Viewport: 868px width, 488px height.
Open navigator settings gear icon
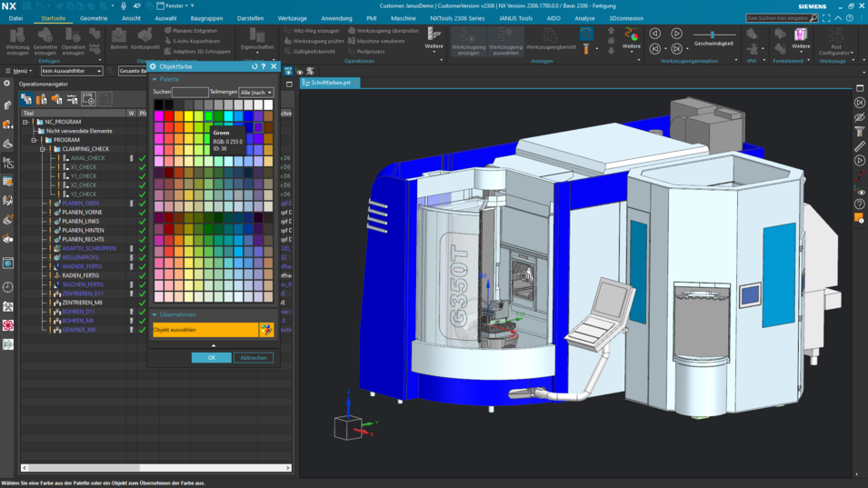[6, 83]
